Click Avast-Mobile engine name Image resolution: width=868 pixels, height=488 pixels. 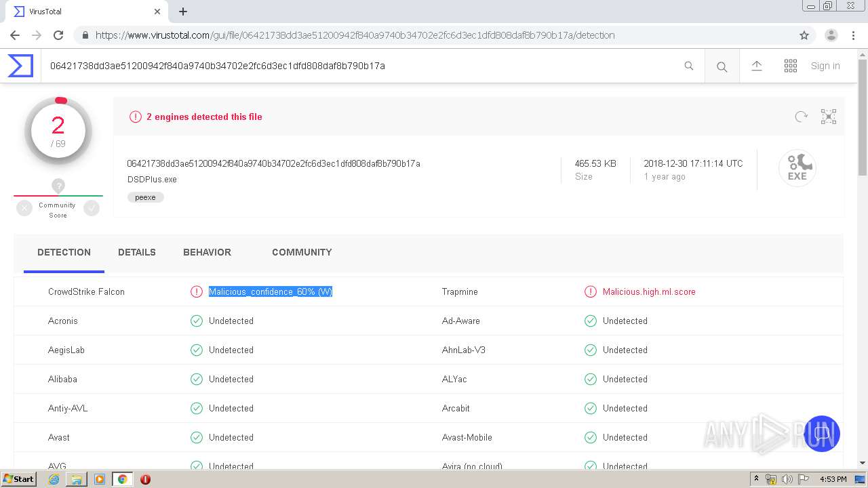[x=467, y=437]
